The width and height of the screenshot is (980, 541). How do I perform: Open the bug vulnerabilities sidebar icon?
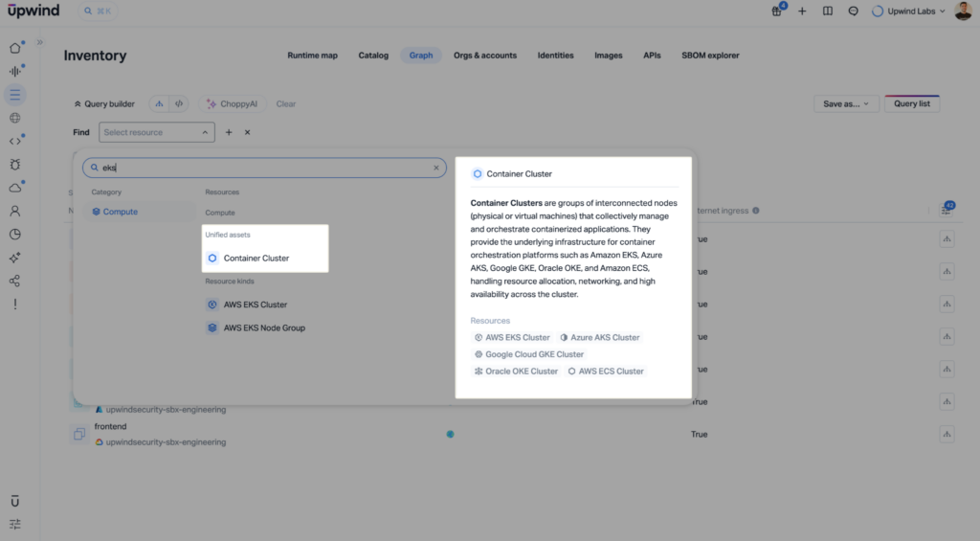[x=15, y=165]
